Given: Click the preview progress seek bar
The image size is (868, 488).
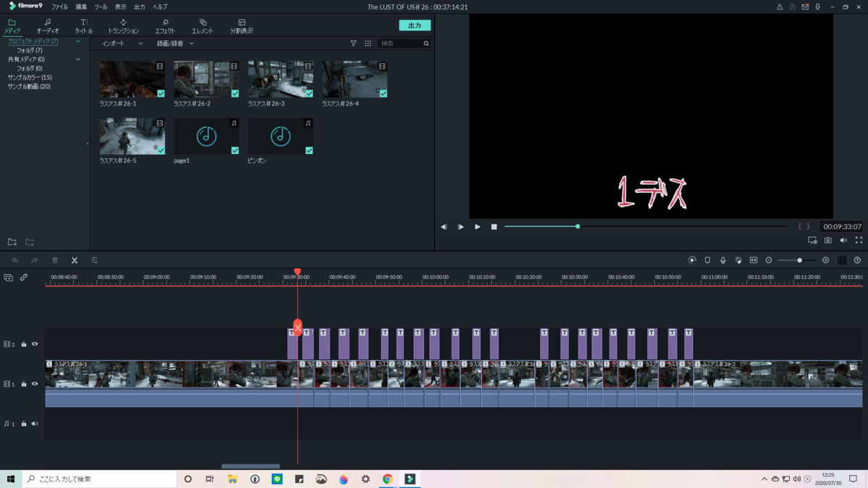Looking at the screenshot, I should click(645, 226).
